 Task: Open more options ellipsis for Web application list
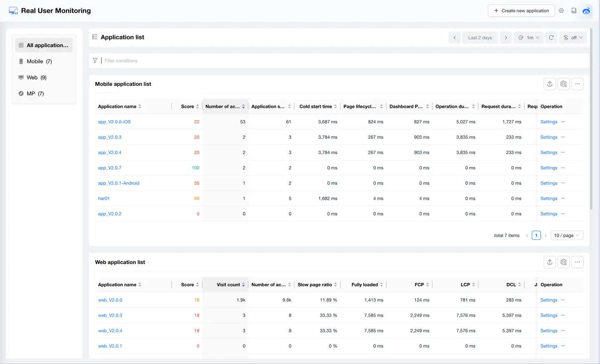(x=577, y=262)
